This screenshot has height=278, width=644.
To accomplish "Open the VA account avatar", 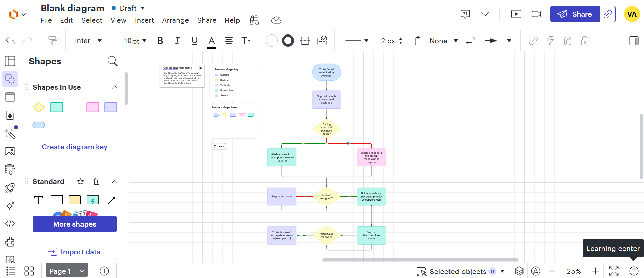I will [x=632, y=14].
